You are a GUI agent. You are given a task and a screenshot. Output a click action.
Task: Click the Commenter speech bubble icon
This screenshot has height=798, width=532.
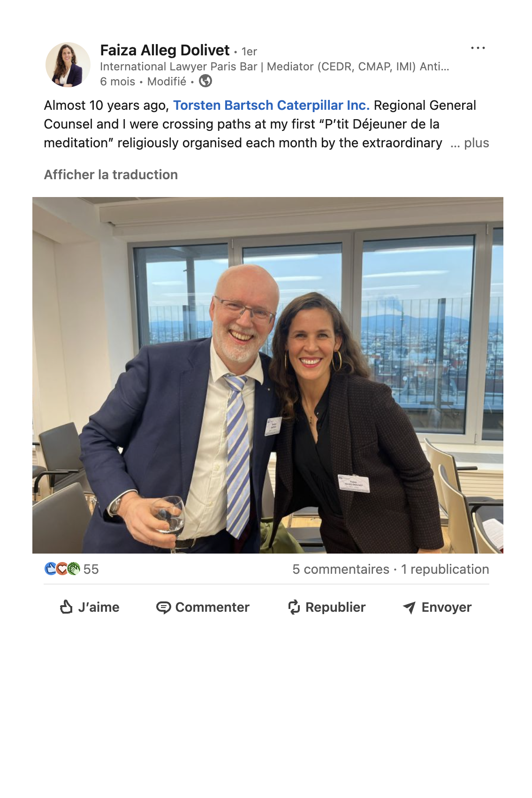coord(163,608)
